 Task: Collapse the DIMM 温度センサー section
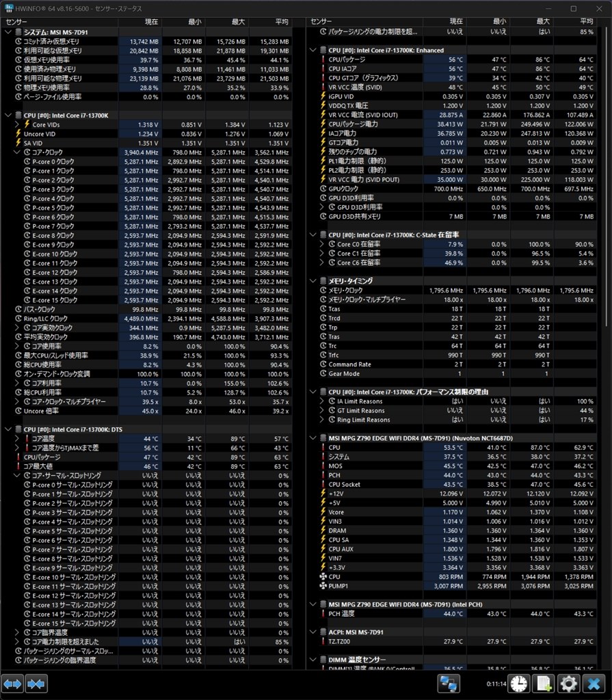pos(312,660)
